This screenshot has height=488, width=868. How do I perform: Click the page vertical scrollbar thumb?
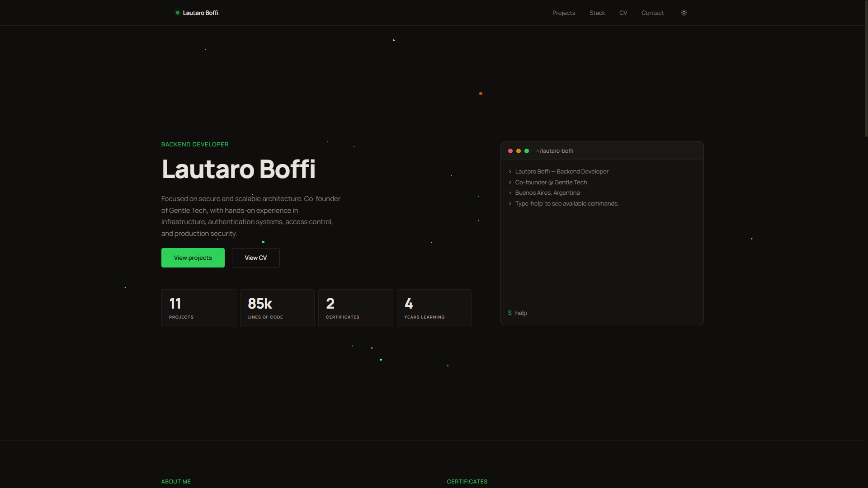(866, 69)
